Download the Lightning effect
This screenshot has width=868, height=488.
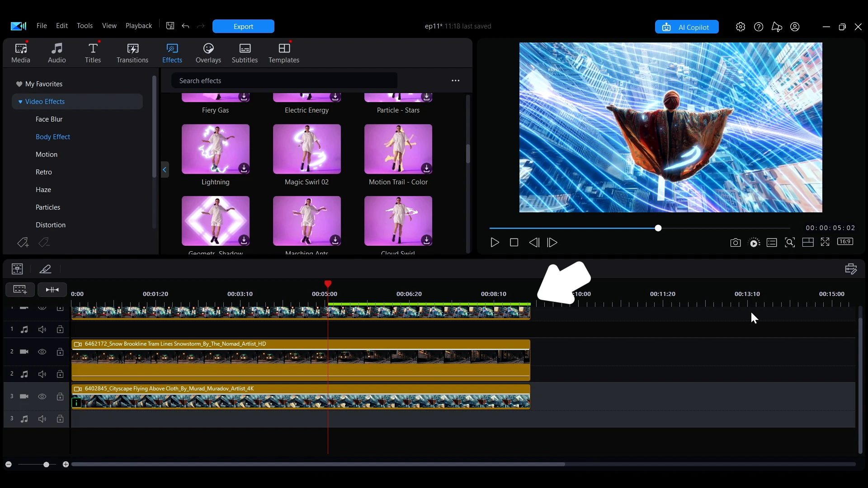[x=244, y=168]
